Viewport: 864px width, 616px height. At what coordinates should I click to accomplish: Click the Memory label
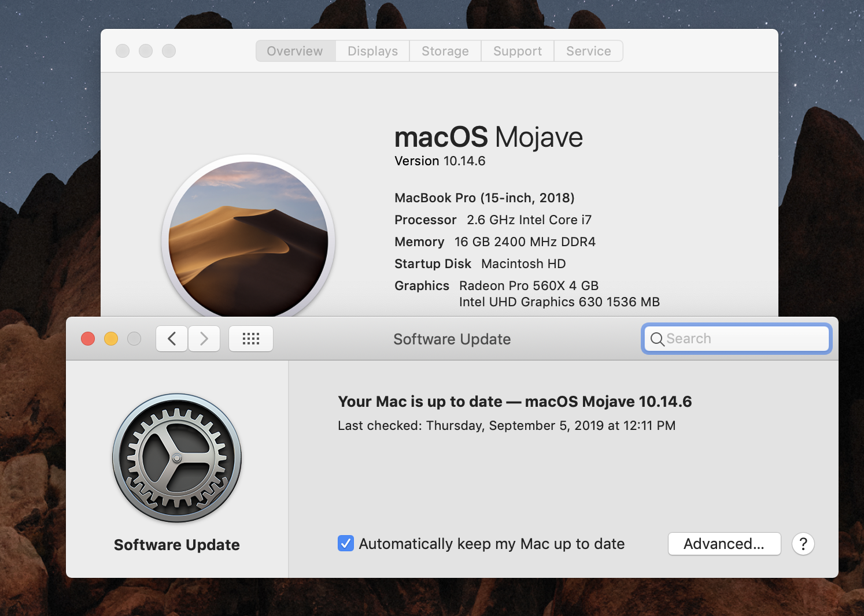419,242
